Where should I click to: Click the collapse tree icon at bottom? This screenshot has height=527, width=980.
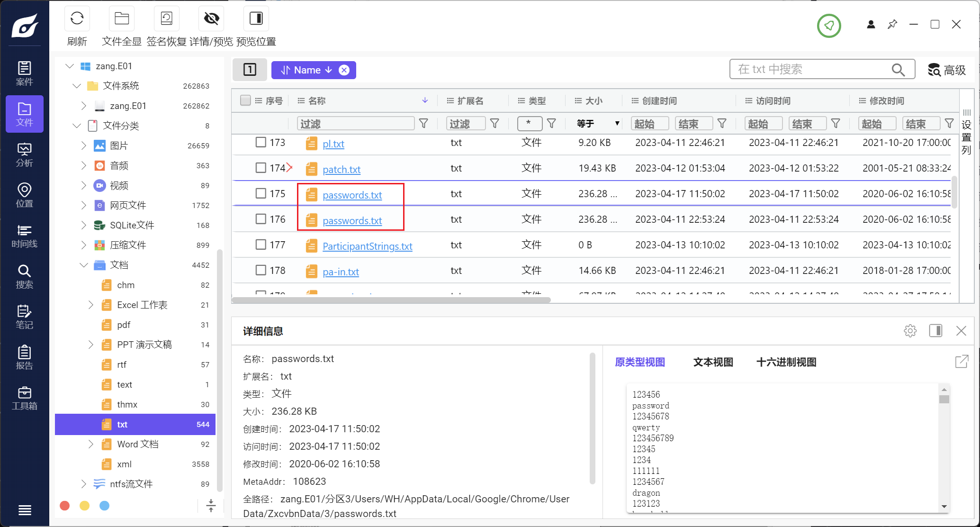[211, 506]
